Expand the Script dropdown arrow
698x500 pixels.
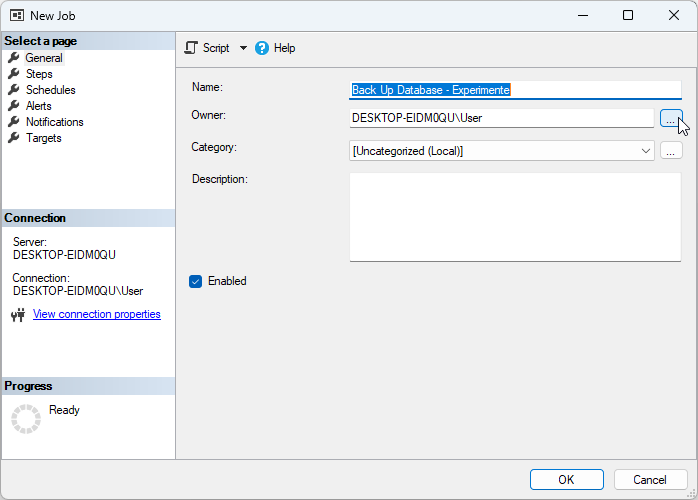(x=243, y=48)
